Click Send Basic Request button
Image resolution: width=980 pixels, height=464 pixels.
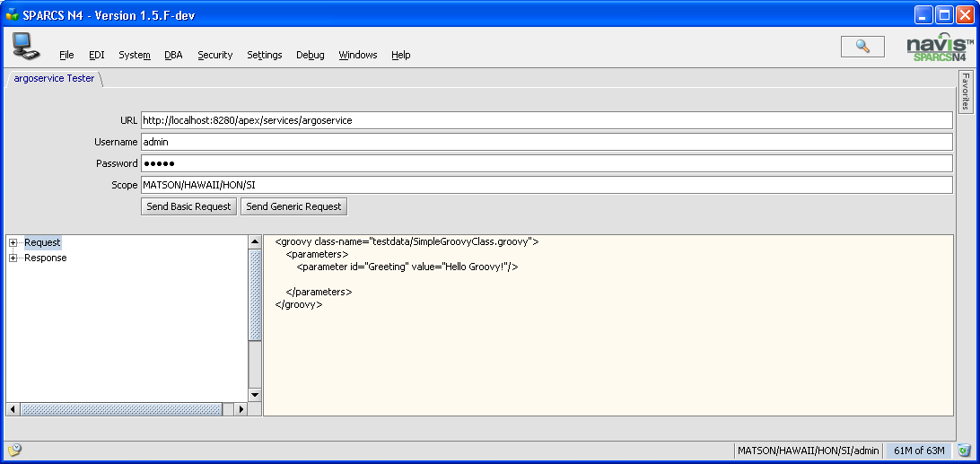[x=188, y=206]
